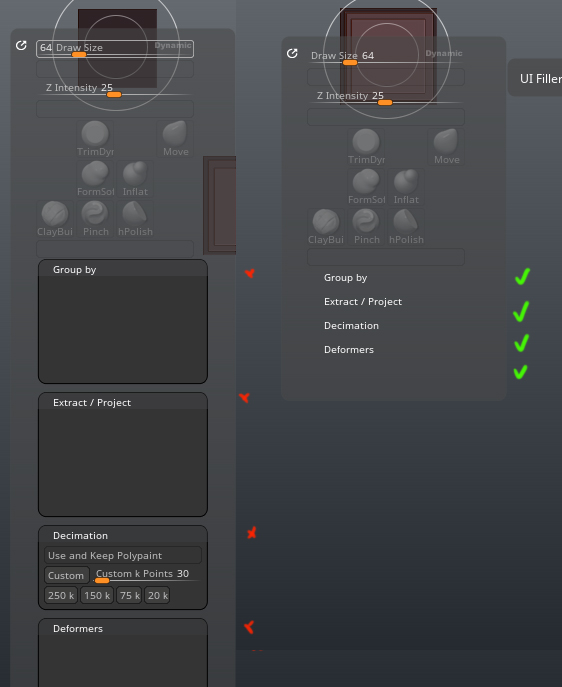The image size is (562, 687).
Task: Expand Group by section in right panel
Action: coord(345,278)
